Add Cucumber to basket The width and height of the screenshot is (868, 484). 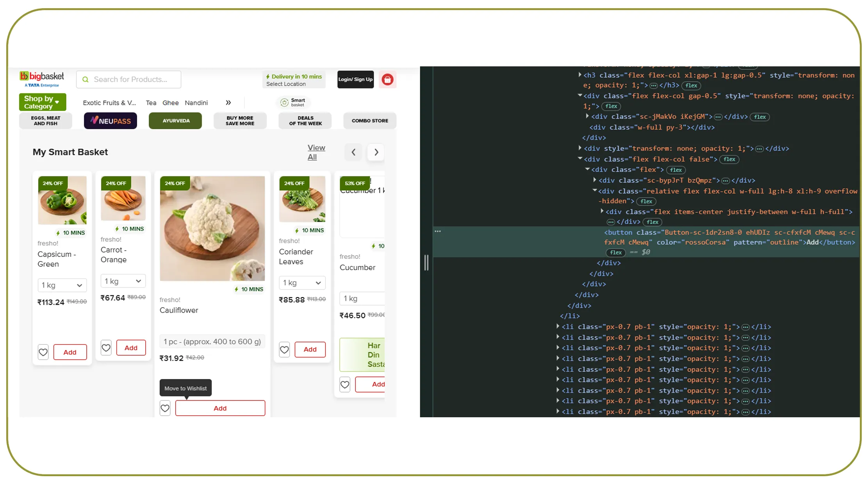pyautogui.click(x=370, y=384)
